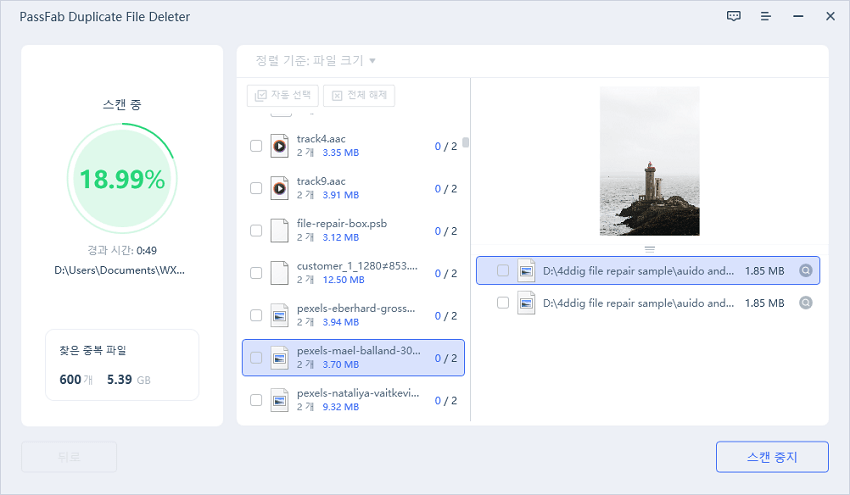Check the track4.aac checkbox
Screen dimensions: 850x495
[256, 146]
